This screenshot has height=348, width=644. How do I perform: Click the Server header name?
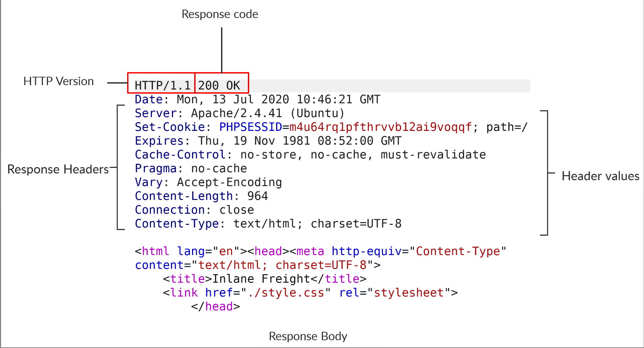click(155, 113)
